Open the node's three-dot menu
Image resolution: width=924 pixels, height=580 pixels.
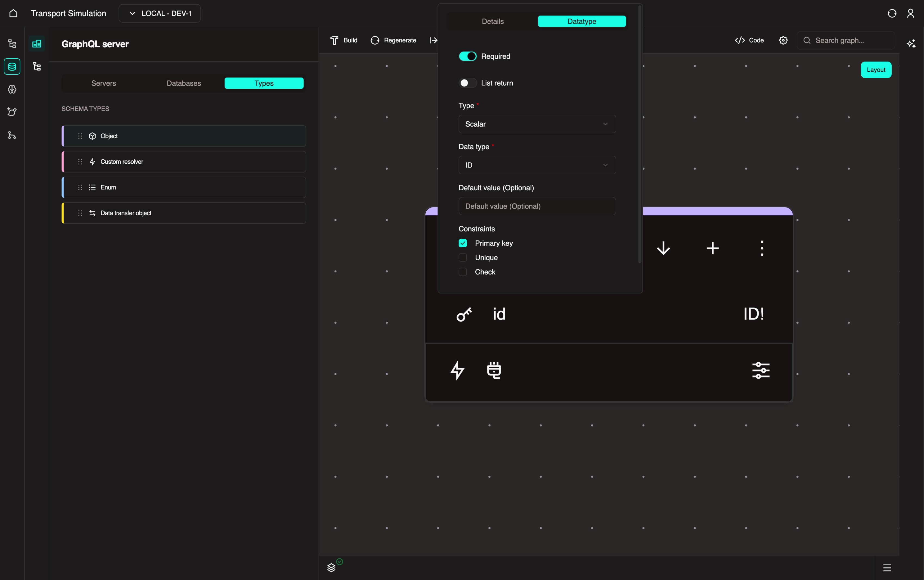point(762,248)
